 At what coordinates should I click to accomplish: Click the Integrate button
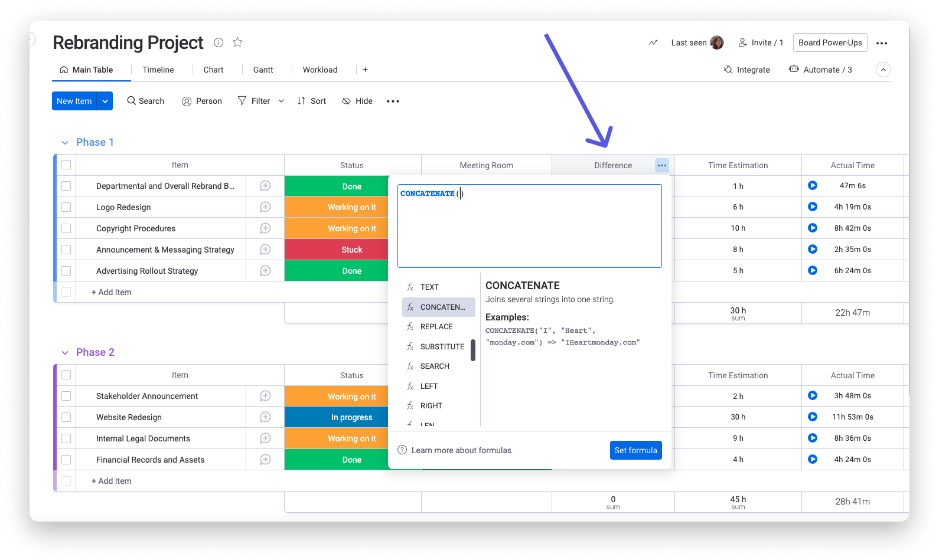(x=747, y=70)
